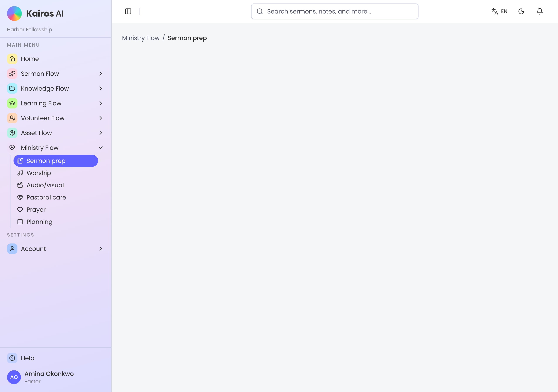Viewport: 558px width, 392px height.
Task: Click the Account person icon
Action: [12, 249]
